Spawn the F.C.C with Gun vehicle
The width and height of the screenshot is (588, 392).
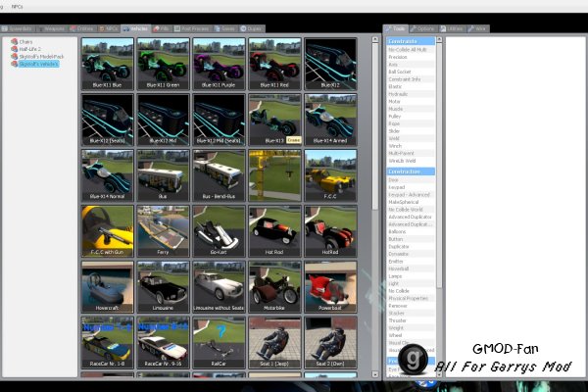[x=107, y=231]
